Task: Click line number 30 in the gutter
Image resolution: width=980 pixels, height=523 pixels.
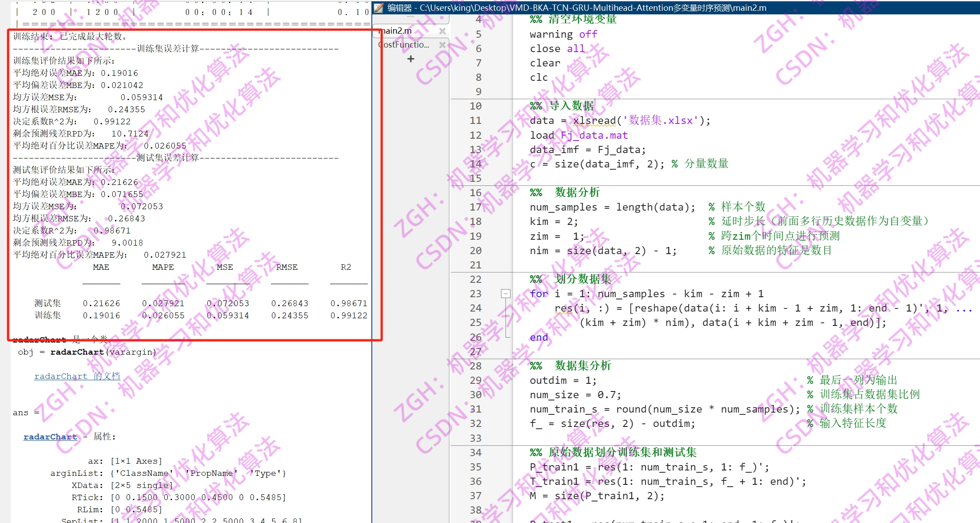Action: (x=475, y=395)
